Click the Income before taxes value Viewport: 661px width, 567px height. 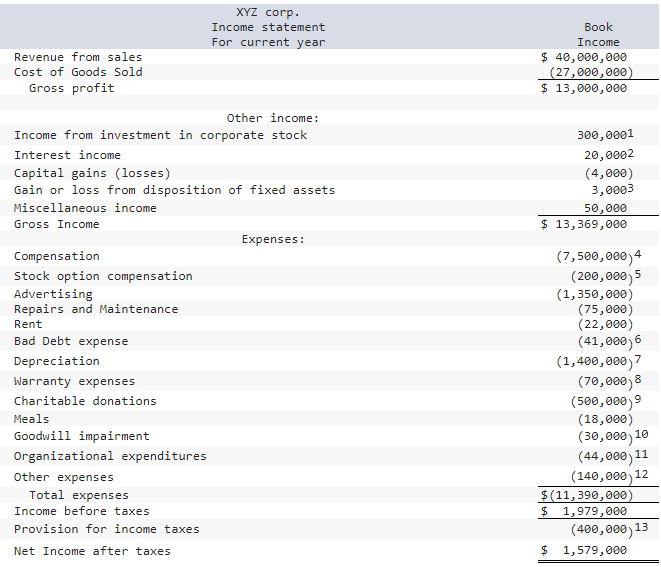583,511
